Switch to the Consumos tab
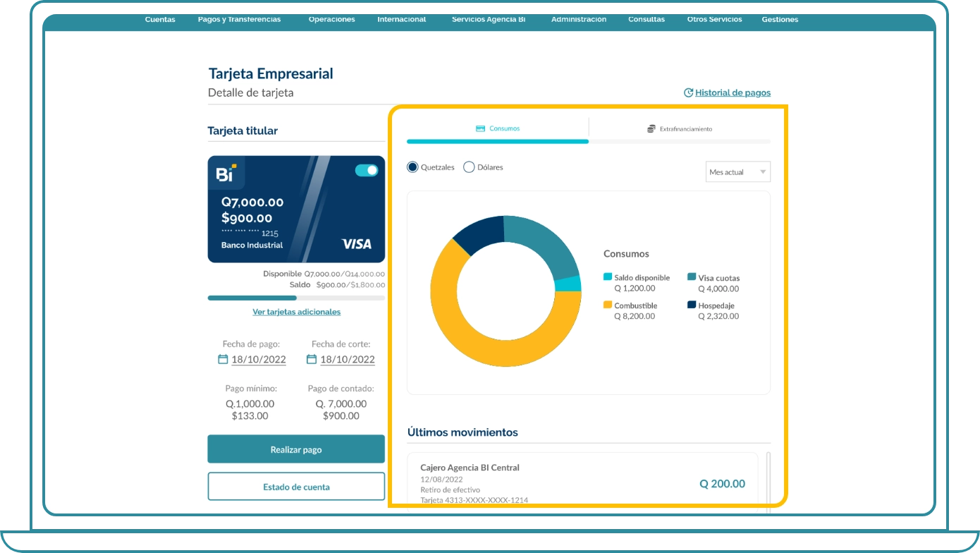The height and width of the screenshot is (553, 980). pyautogui.click(x=498, y=129)
